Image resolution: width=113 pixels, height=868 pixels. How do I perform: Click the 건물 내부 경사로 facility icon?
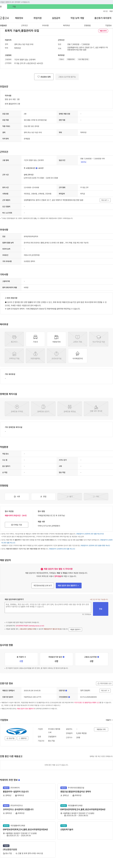pos(96,408)
